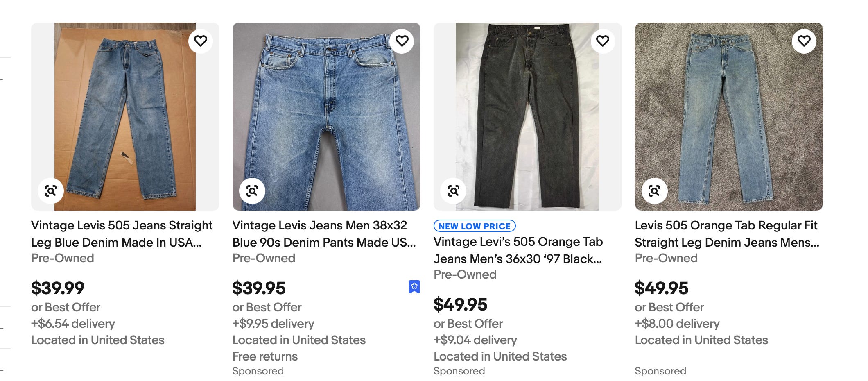Open the Vintage Levis Jeans Men 38x32 listing
This screenshot has width=868, height=381.
tap(324, 234)
